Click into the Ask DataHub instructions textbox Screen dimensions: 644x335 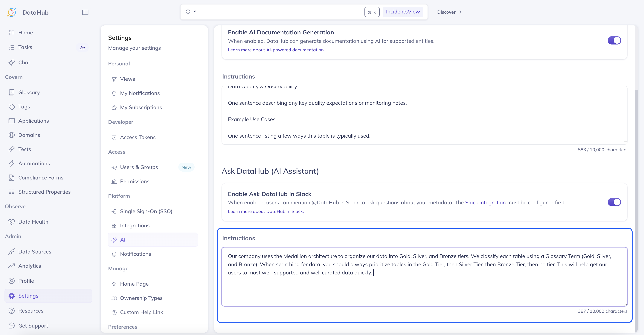(424, 287)
